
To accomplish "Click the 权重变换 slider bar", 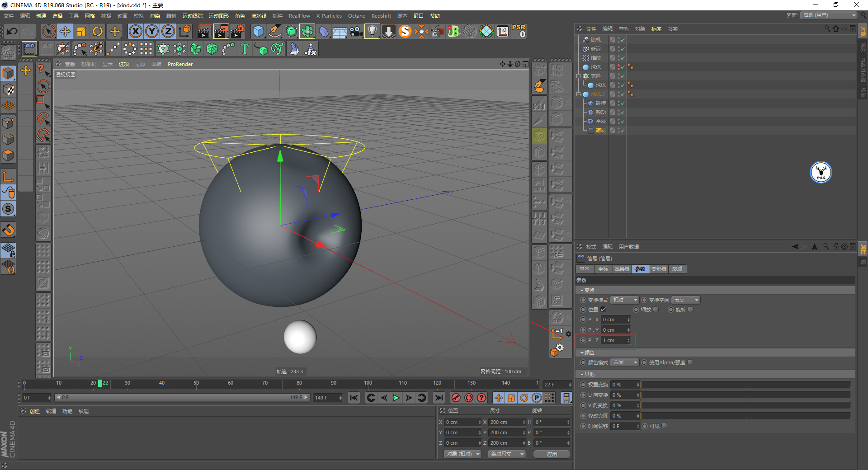I will pyautogui.click(x=745, y=385).
